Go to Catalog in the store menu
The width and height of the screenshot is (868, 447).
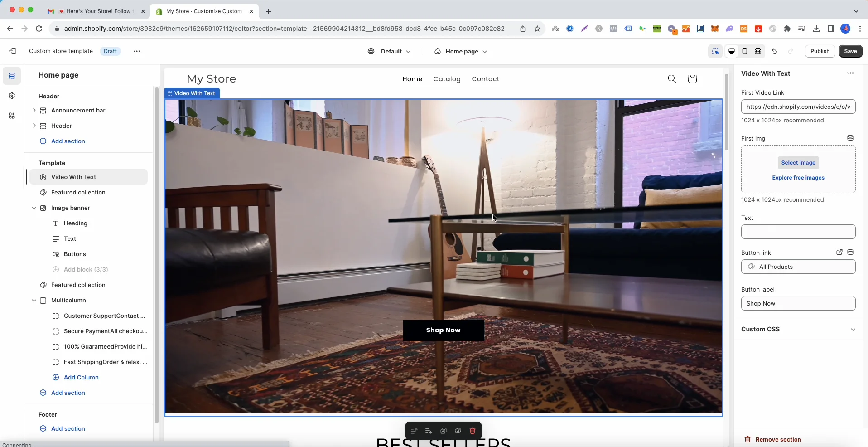click(447, 79)
